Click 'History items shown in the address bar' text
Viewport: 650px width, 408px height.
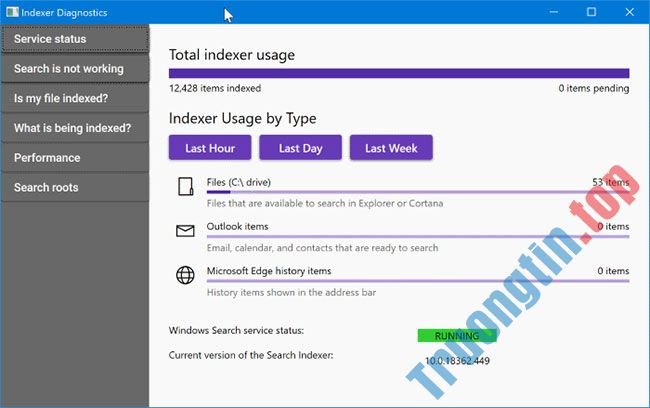pyautogui.click(x=291, y=292)
